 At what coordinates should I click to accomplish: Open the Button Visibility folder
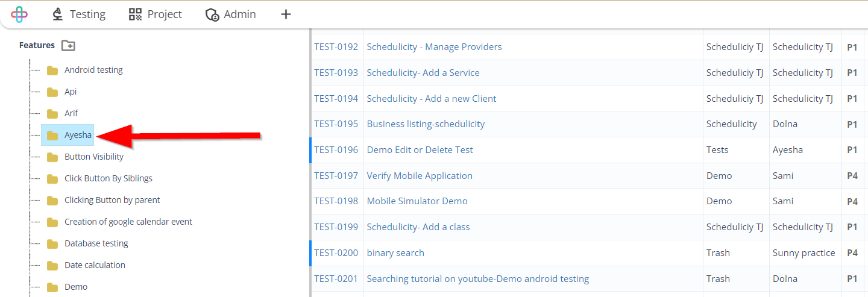pyautogui.click(x=93, y=157)
